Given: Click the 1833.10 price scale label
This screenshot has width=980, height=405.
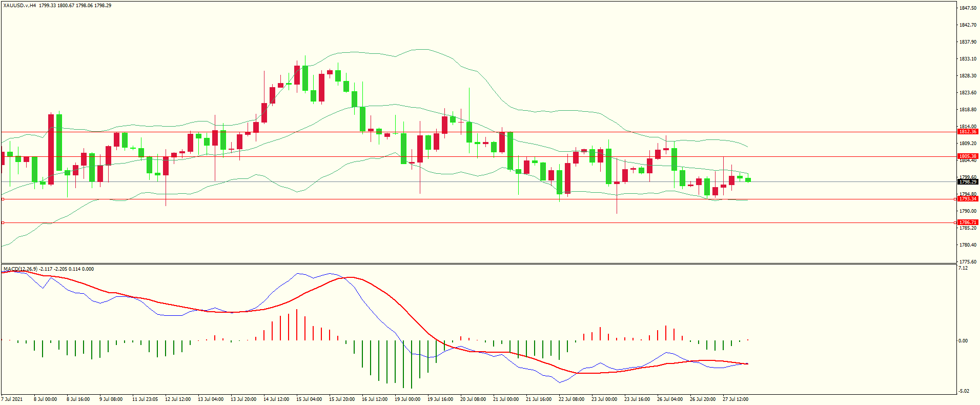Looking at the screenshot, I should pyautogui.click(x=968, y=59).
